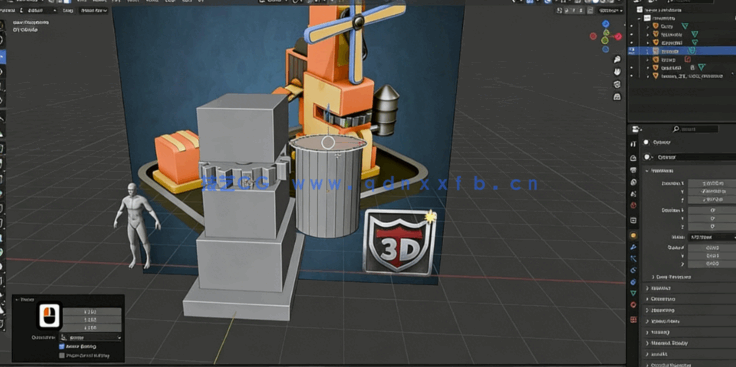Click the red X axis on navigation gizmo
736x367 pixels.
tap(618, 36)
